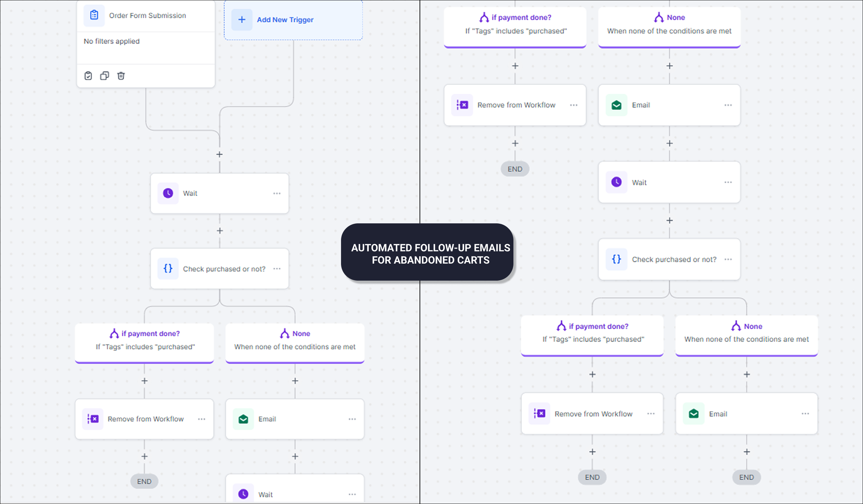This screenshot has height=504, width=863.
Task: Click trash icon on Order Form Submission trigger
Action: pyautogui.click(x=121, y=76)
